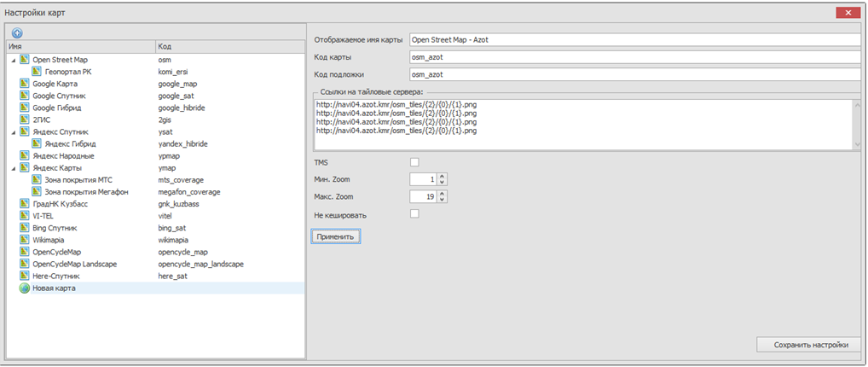
Task: Click the Код карты input field
Action: pos(635,57)
